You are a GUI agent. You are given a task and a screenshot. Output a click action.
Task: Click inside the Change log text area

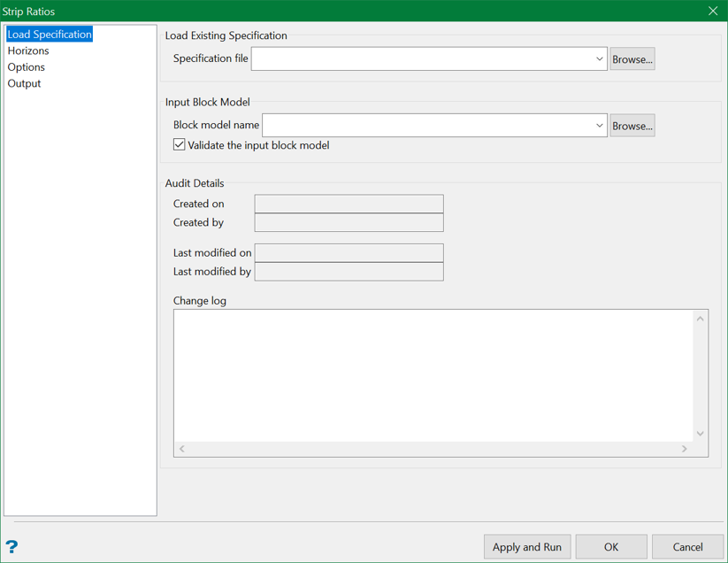[433, 375]
